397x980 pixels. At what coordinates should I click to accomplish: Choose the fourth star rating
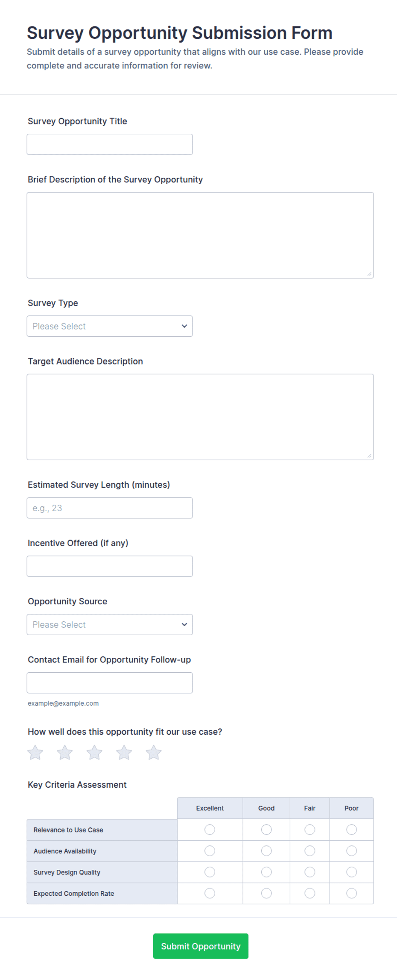pyautogui.click(x=124, y=753)
